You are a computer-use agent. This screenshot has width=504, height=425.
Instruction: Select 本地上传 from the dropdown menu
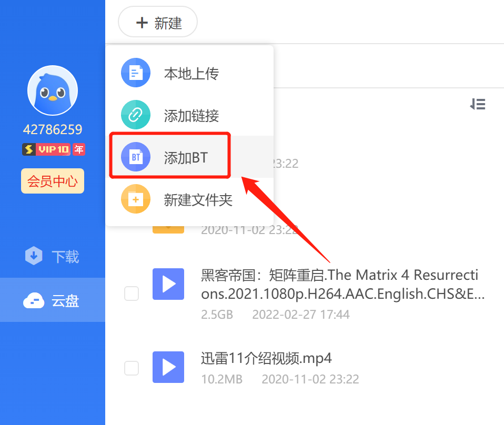click(189, 73)
